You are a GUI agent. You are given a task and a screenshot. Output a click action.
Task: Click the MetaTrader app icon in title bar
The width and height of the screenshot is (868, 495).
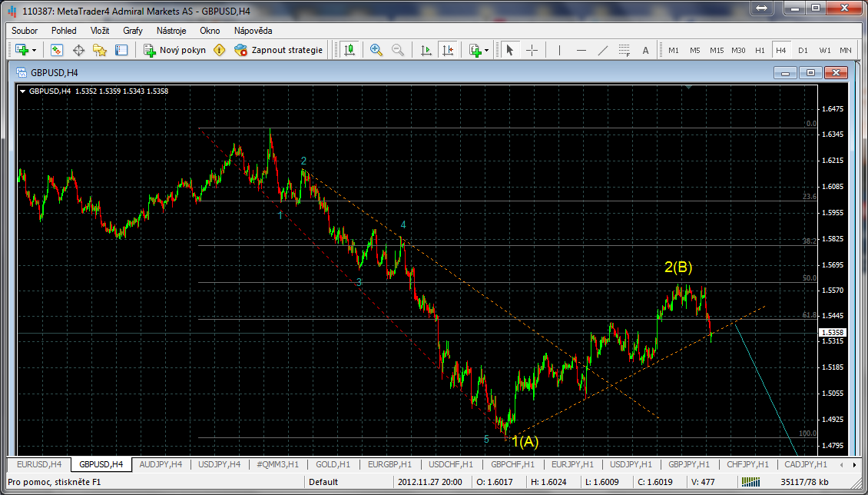(x=12, y=9)
